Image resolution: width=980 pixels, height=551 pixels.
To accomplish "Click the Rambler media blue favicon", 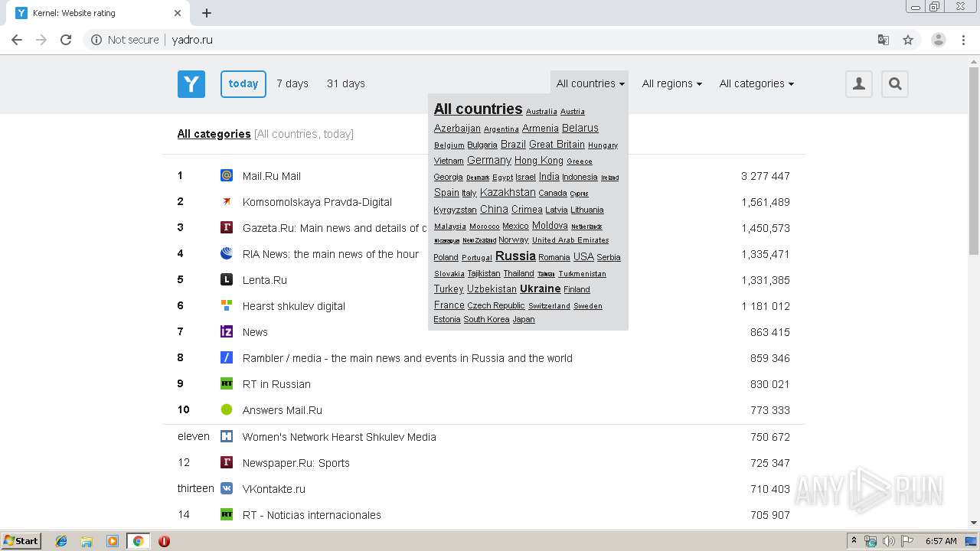I will [x=227, y=357].
